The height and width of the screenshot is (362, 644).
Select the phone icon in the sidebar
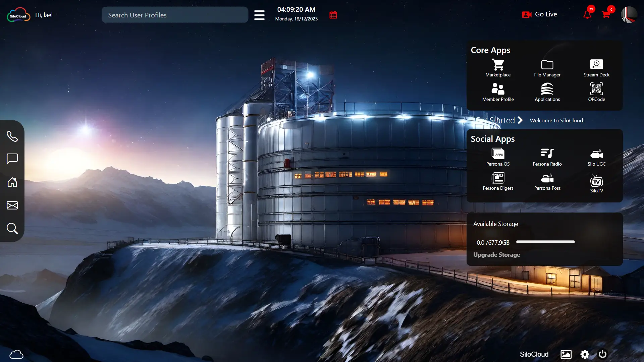coord(12,136)
